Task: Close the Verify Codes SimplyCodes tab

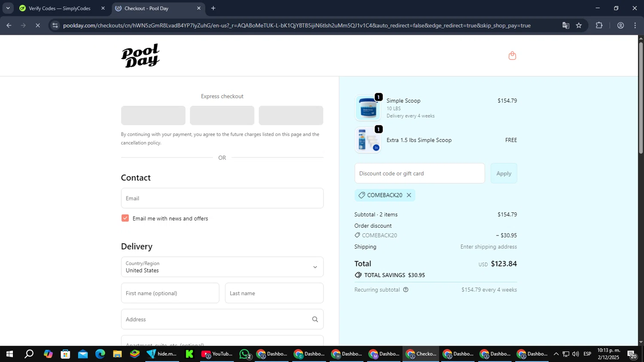Action: point(103,8)
